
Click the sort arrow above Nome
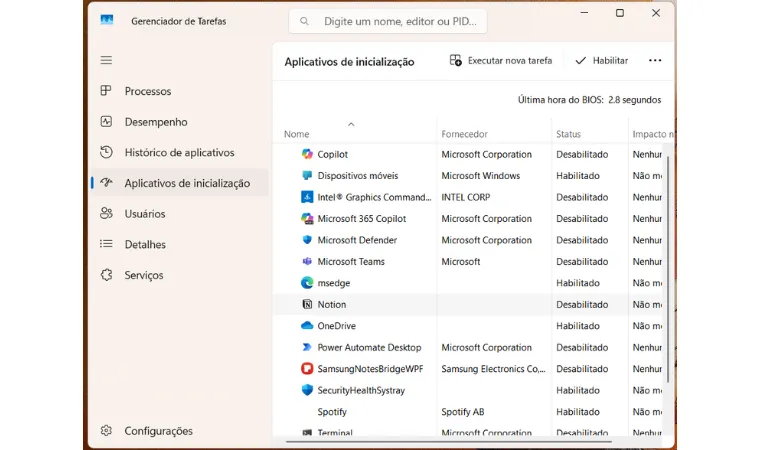351,124
